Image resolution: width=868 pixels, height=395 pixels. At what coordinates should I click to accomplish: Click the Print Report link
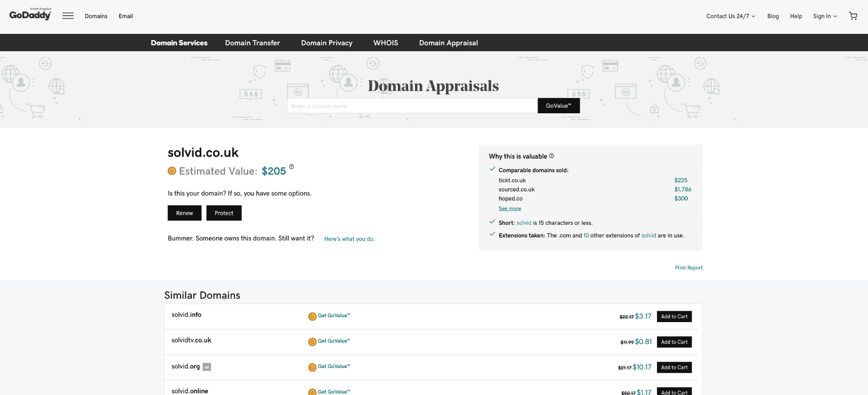pos(689,268)
